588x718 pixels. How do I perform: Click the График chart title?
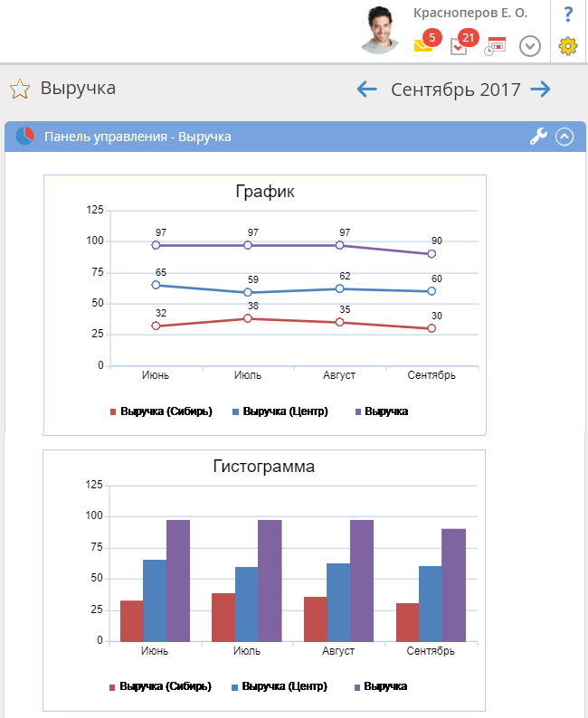point(265,192)
